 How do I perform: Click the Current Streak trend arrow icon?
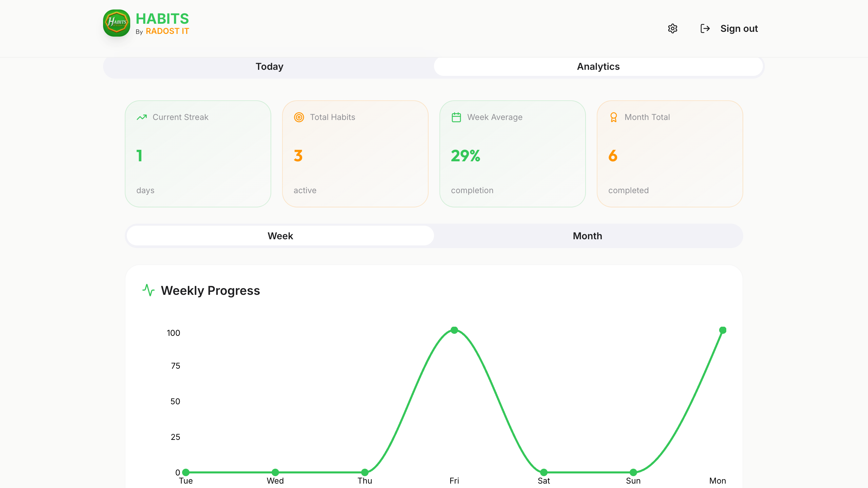click(142, 117)
